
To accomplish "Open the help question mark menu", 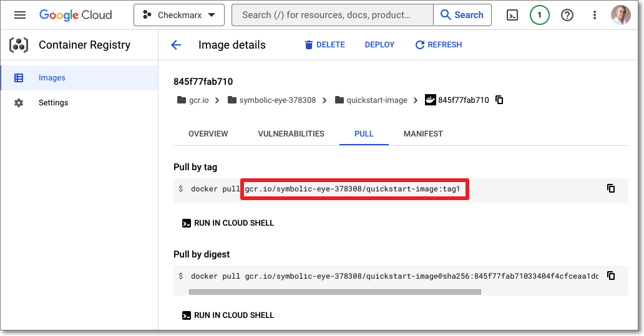I will tap(567, 15).
